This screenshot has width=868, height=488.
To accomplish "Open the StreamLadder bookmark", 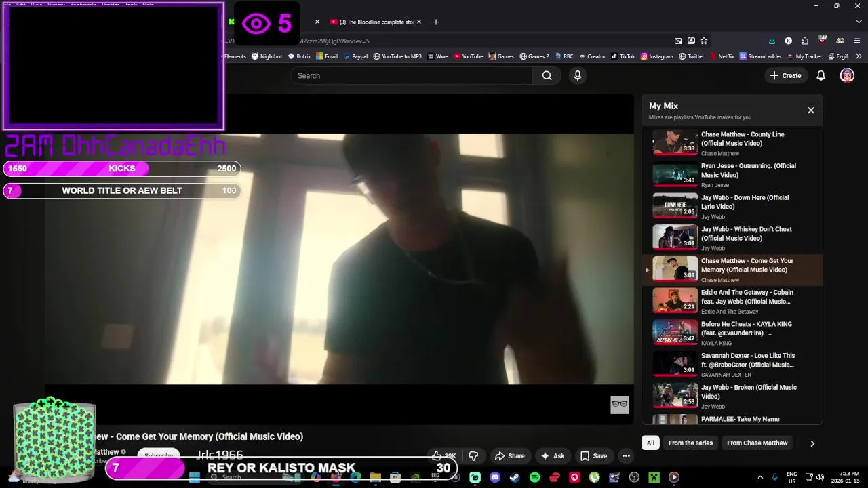I will point(760,56).
